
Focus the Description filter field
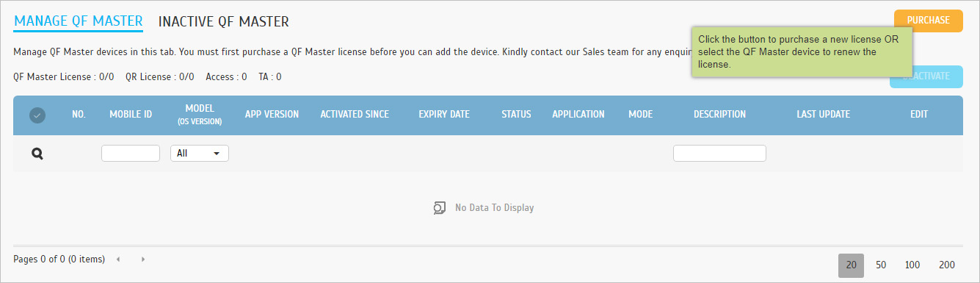click(719, 154)
